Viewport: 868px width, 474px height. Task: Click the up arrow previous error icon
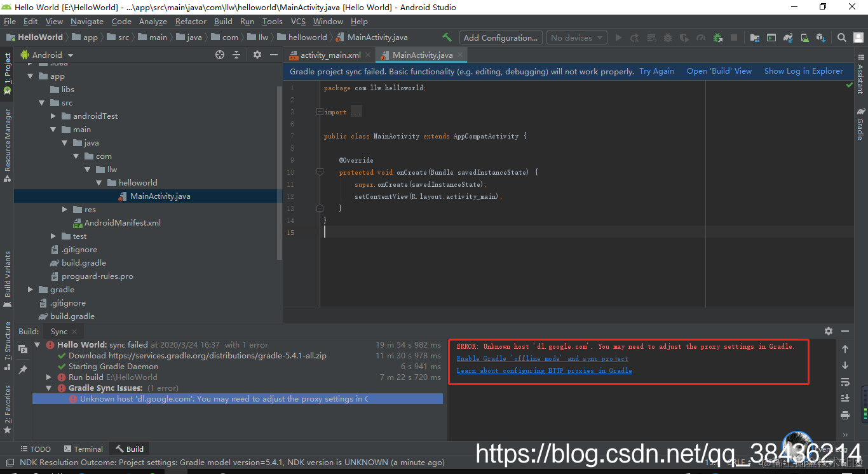(x=844, y=348)
